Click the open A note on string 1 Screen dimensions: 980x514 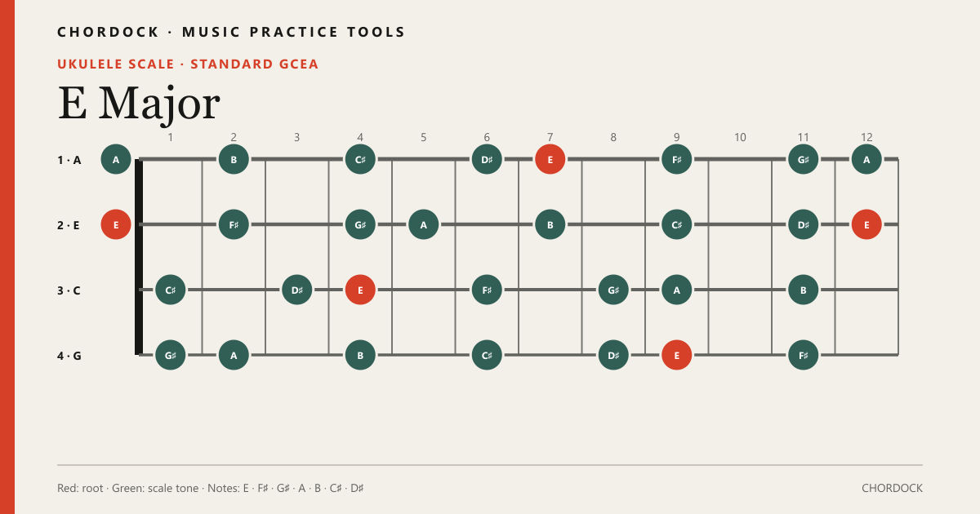pos(116,159)
